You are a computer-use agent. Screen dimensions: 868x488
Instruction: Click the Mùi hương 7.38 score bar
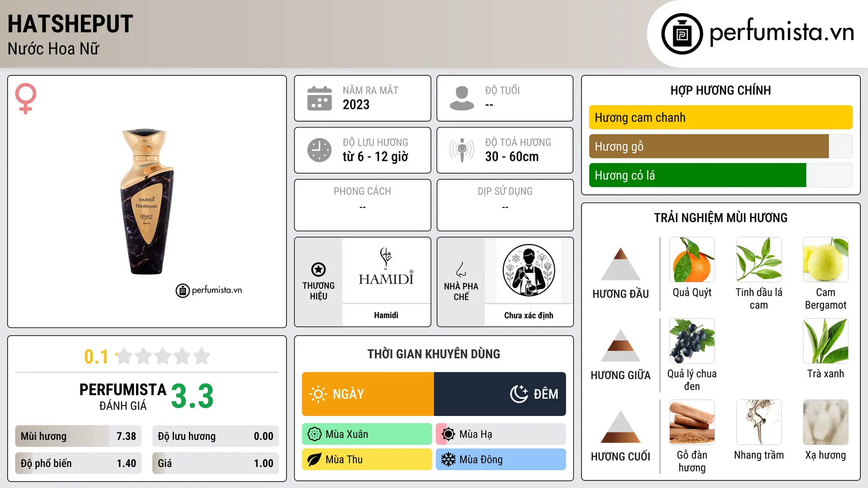[x=78, y=436]
